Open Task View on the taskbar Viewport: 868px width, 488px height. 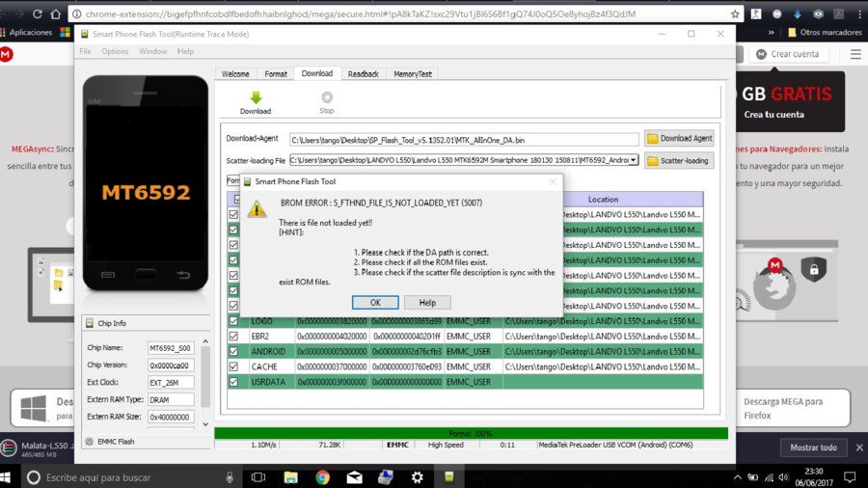pyautogui.click(x=258, y=477)
